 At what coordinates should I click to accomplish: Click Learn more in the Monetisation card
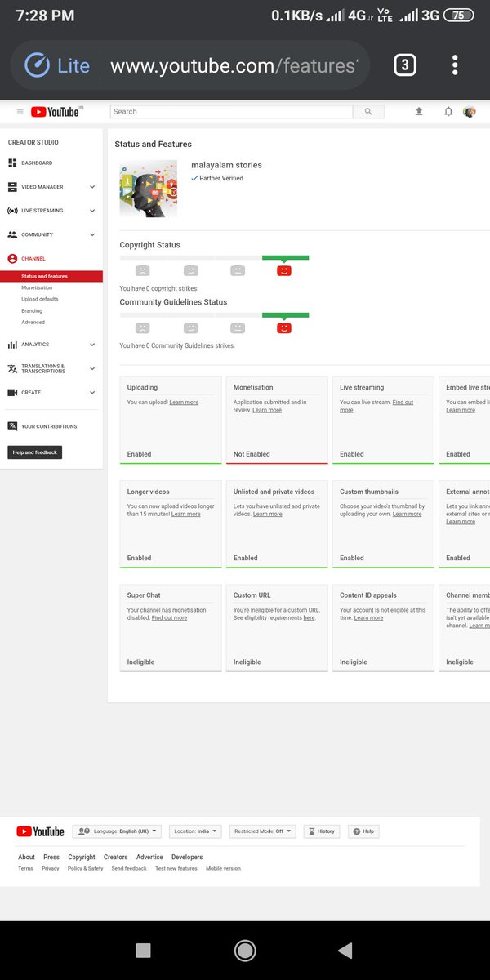[x=267, y=410]
